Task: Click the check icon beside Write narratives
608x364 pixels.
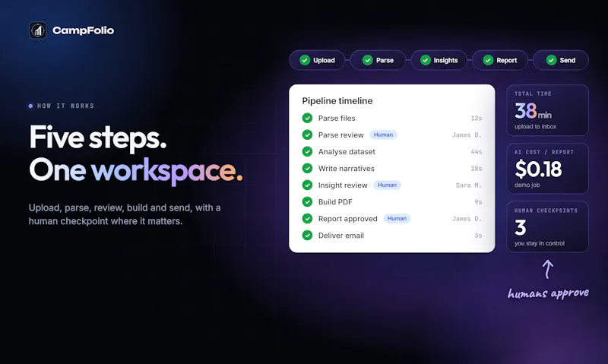Action: point(308,168)
